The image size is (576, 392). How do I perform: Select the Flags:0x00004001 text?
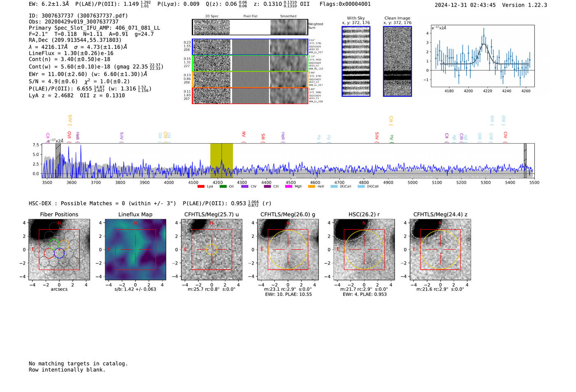pyautogui.click(x=345, y=4)
